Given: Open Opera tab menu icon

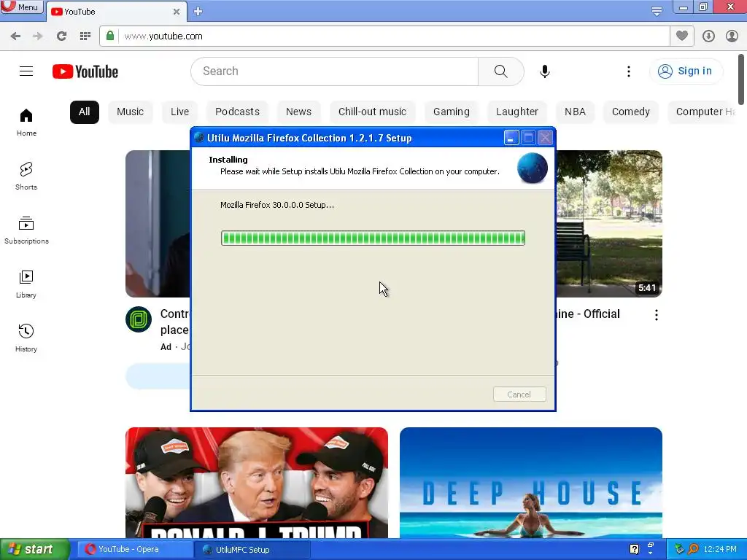Looking at the screenshot, I should pos(657,11).
